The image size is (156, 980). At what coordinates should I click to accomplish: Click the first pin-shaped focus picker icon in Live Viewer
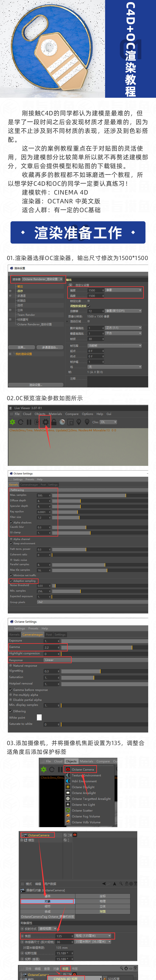79,422
